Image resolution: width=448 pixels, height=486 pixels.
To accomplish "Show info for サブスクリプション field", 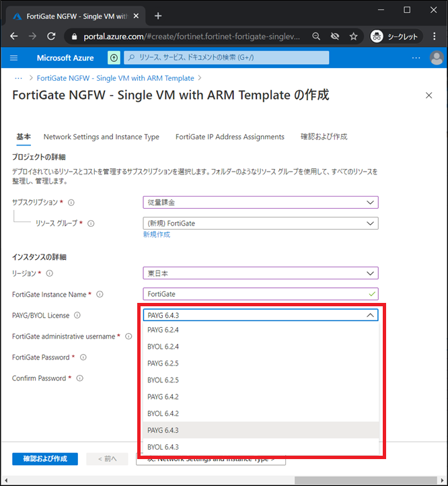I will [x=71, y=203].
